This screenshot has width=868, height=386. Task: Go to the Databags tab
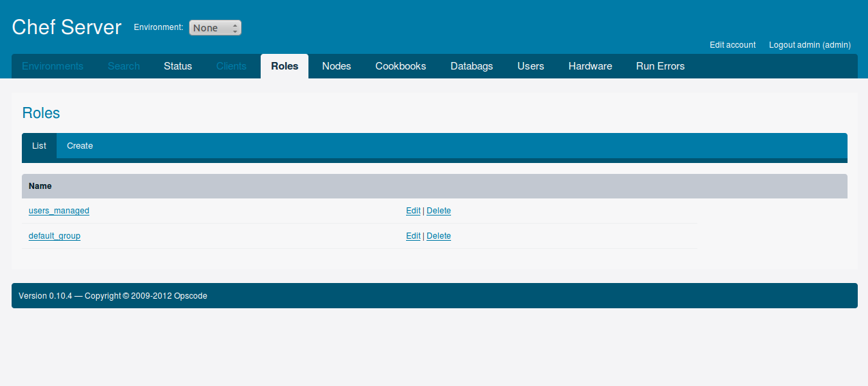[472, 66]
